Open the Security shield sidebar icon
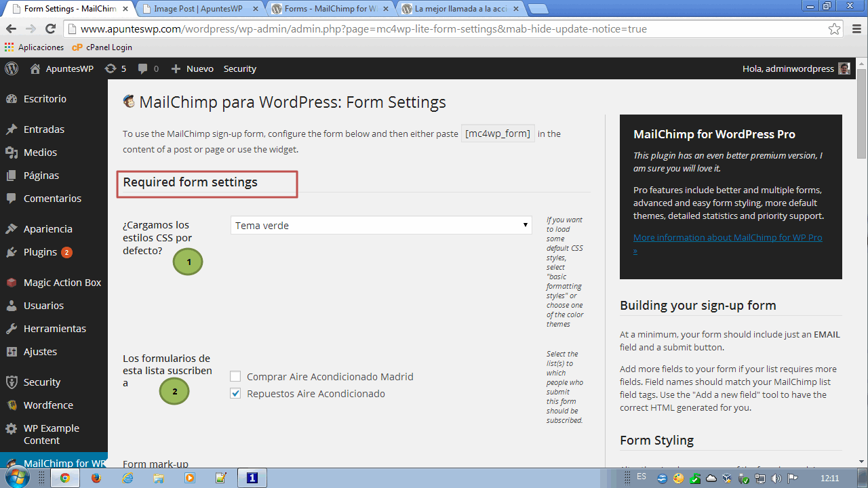The width and height of the screenshot is (868, 488). pyautogui.click(x=12, y=382)
